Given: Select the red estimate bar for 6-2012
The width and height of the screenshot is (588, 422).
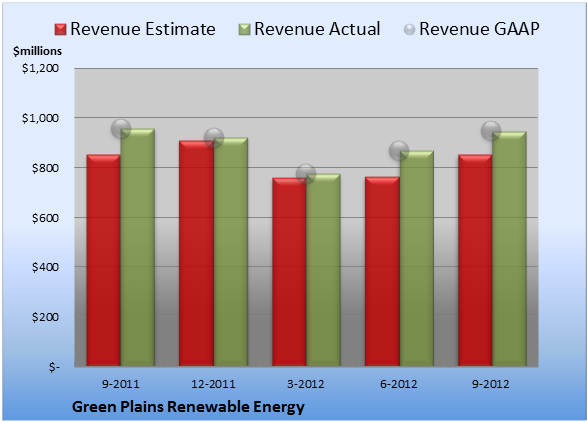Looking at the screenshot, I should tap(382, 272).
